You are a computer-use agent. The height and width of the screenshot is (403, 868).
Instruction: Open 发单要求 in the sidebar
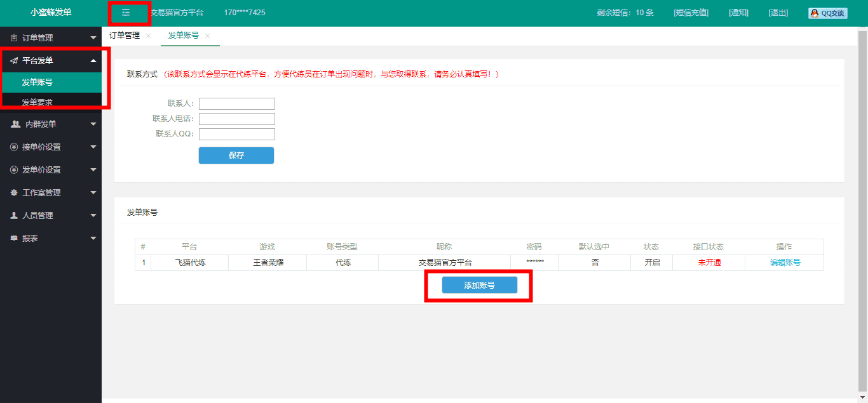click(37, 102)
